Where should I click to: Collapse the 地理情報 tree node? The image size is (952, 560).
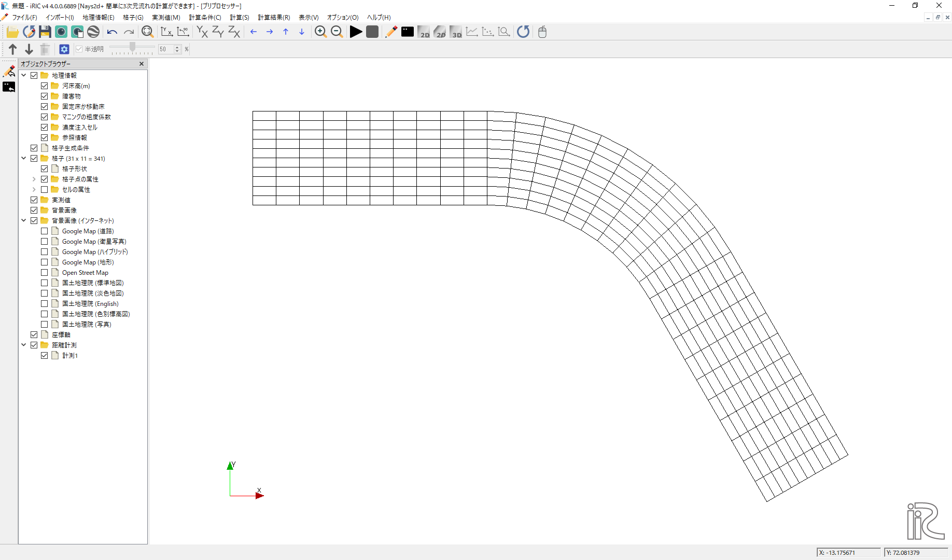click(x=24, y=75)
